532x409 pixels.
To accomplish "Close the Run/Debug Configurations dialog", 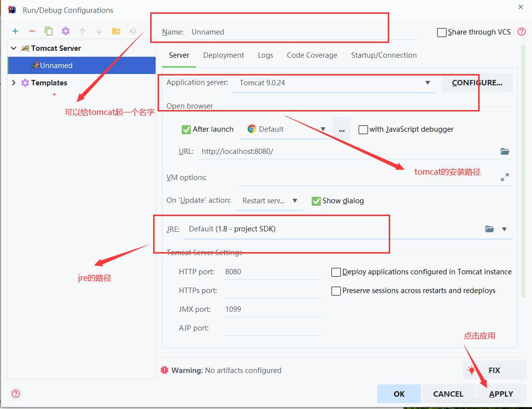I will coord(521,7).
